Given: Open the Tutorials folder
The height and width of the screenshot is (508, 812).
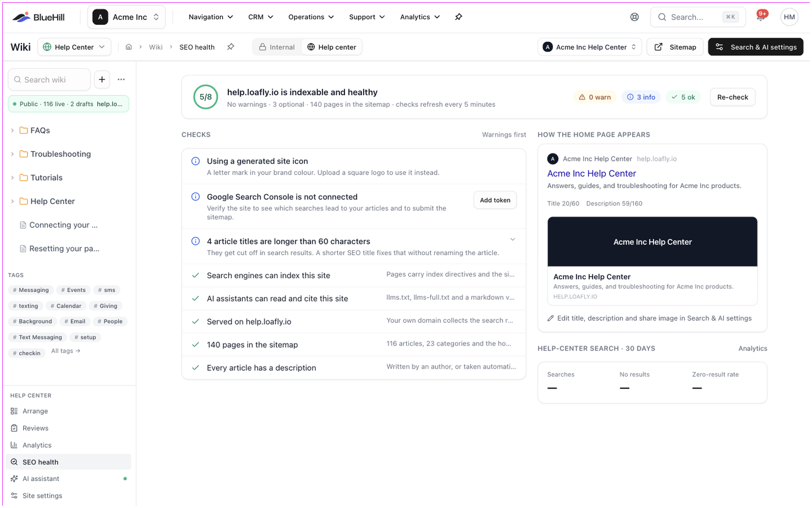Looking at the screenshot, I should point(46,178).
